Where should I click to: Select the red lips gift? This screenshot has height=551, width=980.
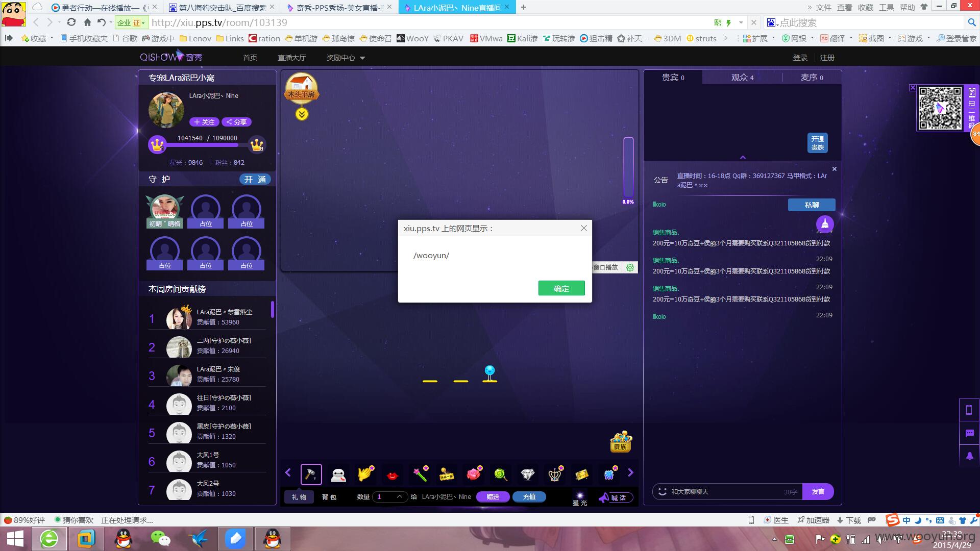[392, 475]
